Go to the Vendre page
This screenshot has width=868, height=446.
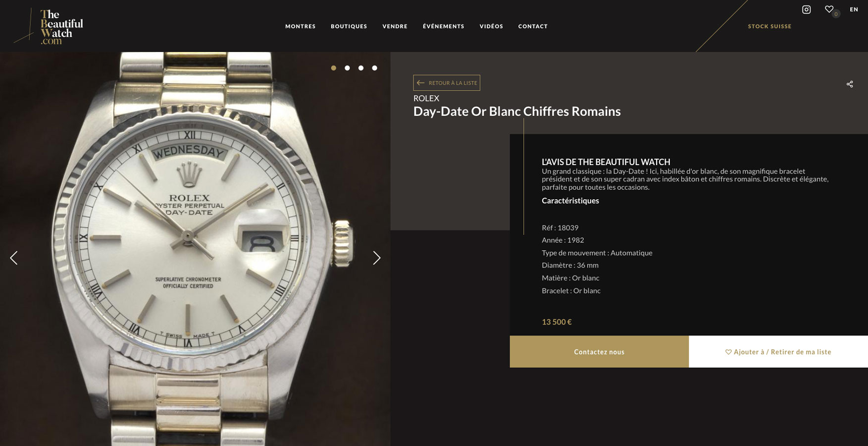click(x=395, y=26)
